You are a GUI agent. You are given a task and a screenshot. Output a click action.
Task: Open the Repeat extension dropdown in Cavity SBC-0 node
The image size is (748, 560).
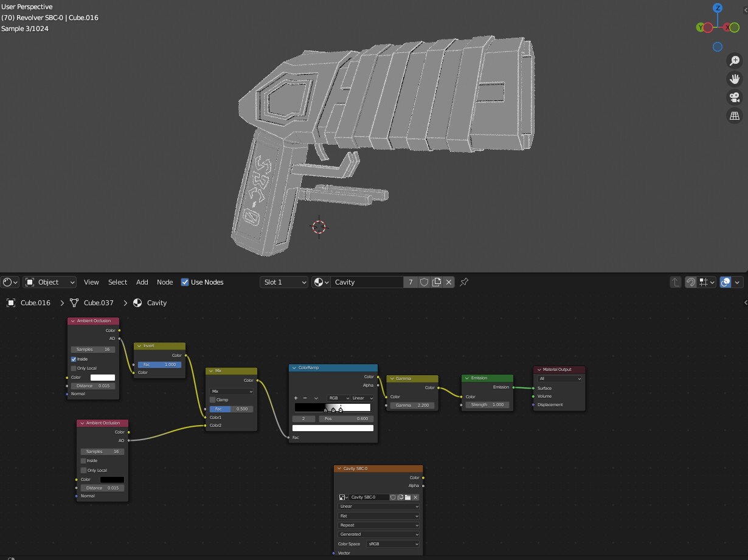tap(378, 525)
